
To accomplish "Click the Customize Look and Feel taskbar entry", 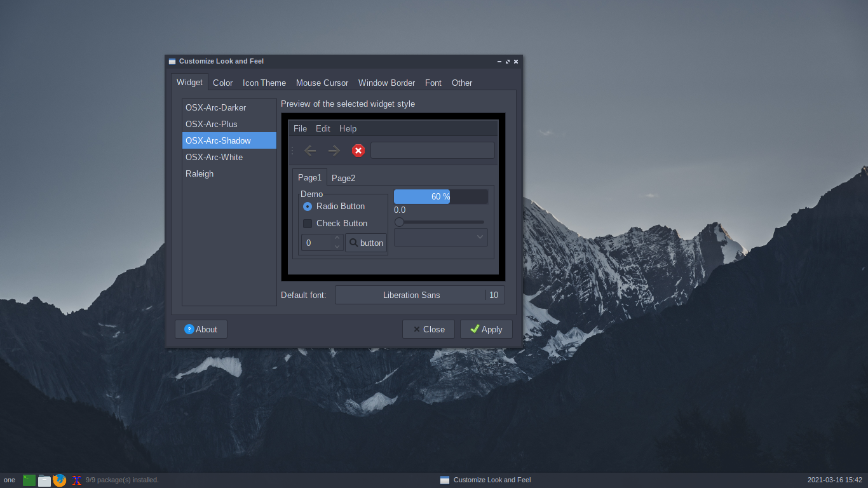I will point(485,480).
